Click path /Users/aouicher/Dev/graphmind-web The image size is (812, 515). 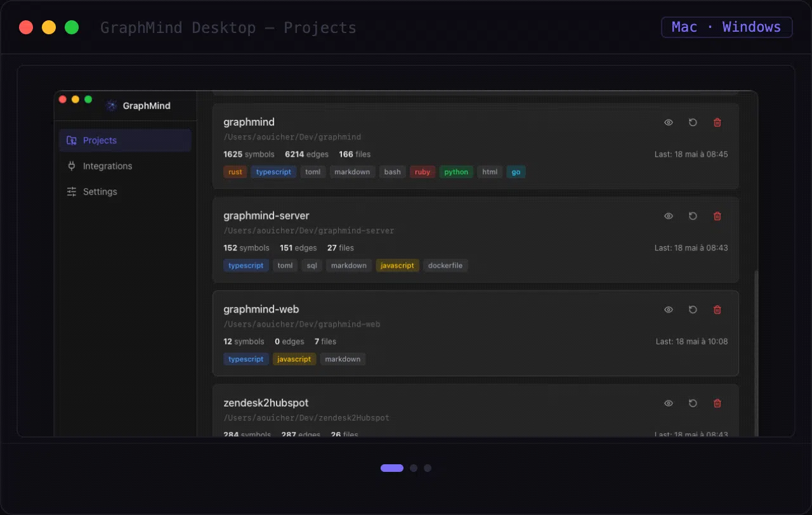302,325
